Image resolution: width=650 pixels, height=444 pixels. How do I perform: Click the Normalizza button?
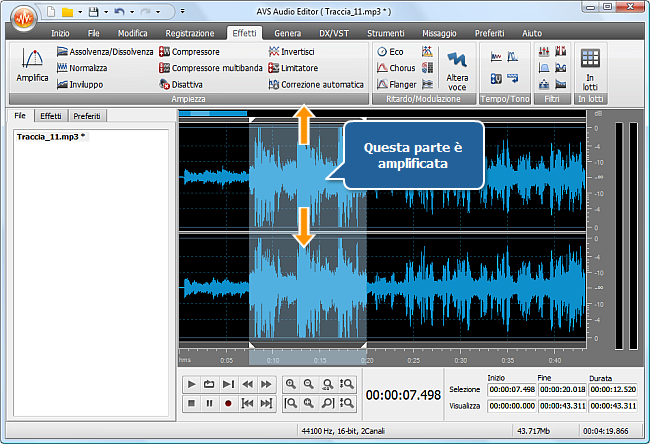coord(82,68)
